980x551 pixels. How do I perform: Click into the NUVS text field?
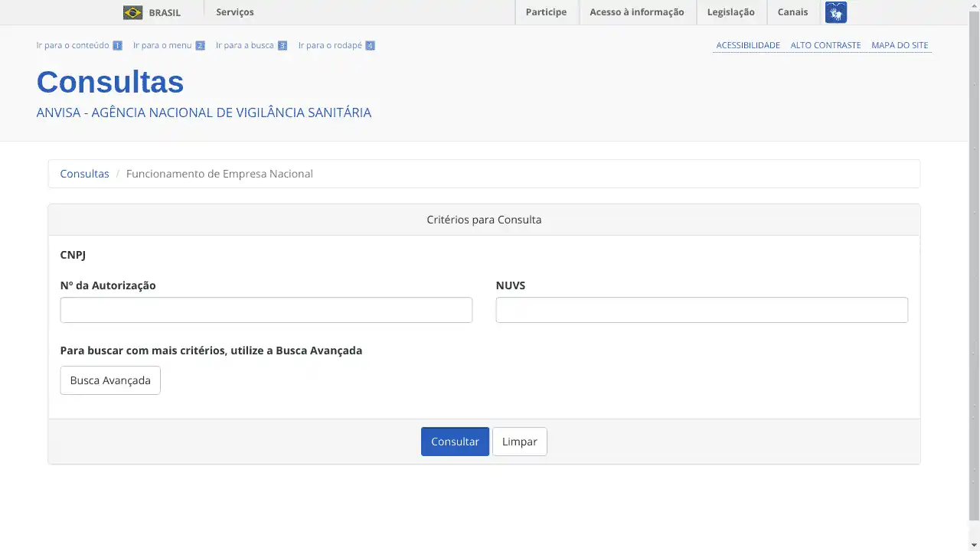tap(701, 310)
